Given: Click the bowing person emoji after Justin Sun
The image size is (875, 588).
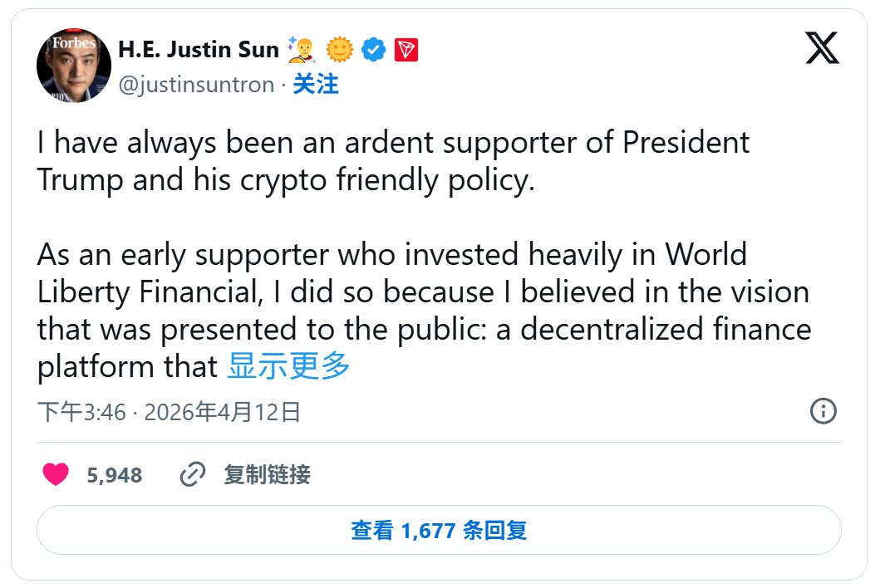Looking at the screenshot, I should click(303, 49).
